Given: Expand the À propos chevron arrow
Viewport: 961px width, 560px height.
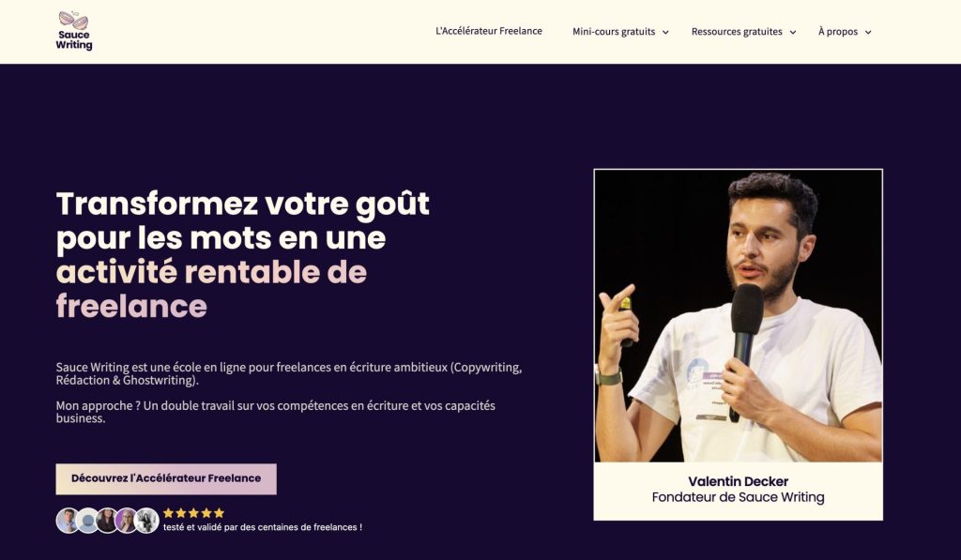Looking at the screenshot, I should 868,33.
